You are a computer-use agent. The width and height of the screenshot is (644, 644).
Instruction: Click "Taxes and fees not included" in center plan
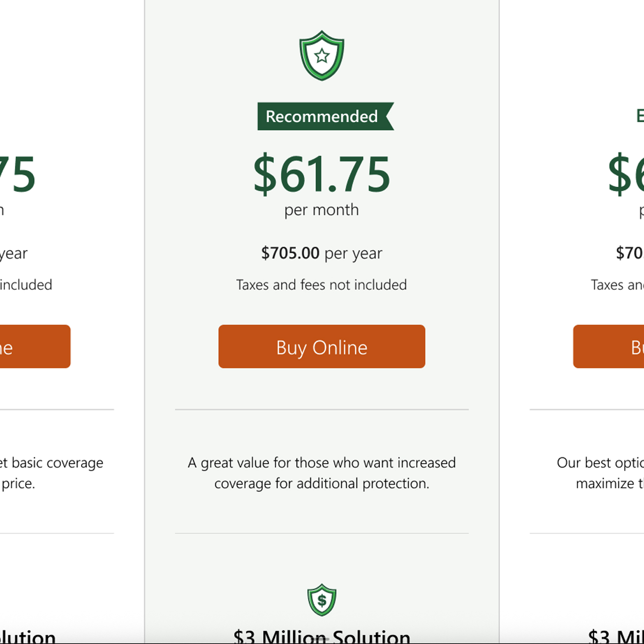pos(322,285)
